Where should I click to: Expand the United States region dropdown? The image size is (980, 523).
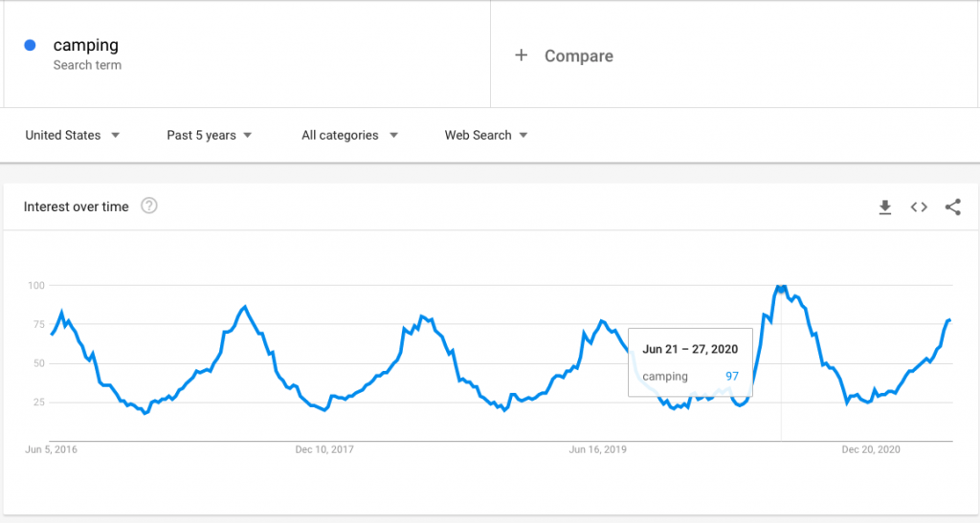coord(73,136)
